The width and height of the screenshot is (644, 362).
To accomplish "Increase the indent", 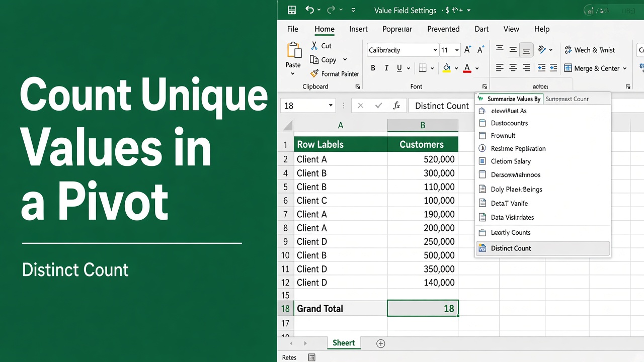I will (553, 68).
